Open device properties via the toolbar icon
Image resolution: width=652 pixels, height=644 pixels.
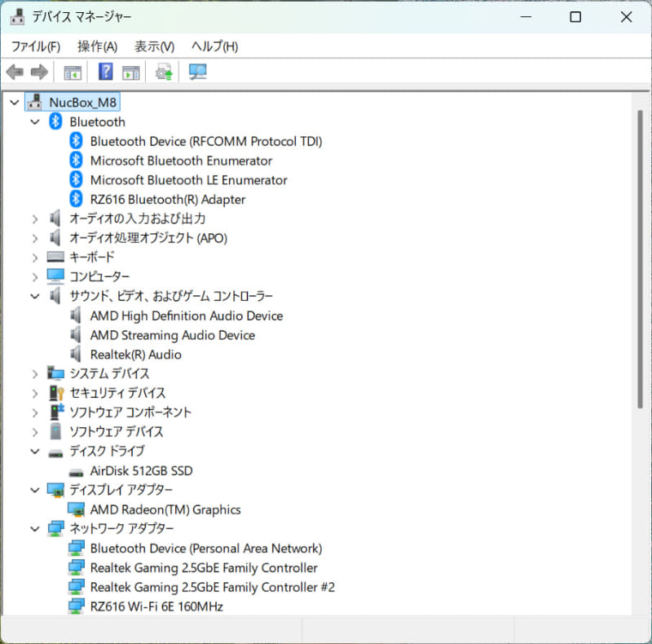point(131,72)
